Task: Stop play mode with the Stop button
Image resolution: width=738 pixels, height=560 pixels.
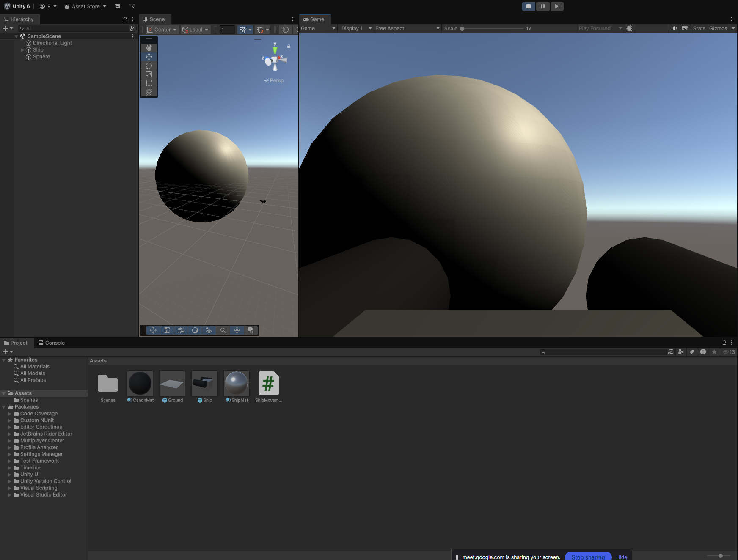Action: coord(528,6)
